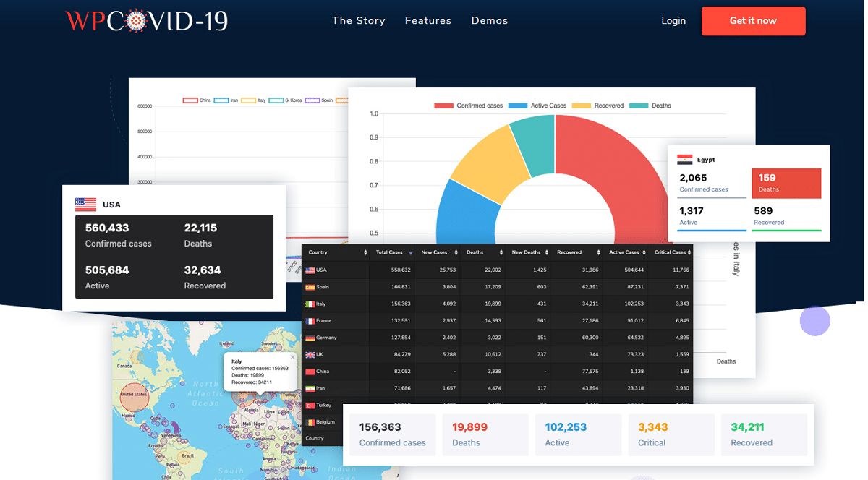The width and height of the screenshot is (868, 480).
Task: Sort table by Country column
Action: pyautogui.click(x=335, y=252)
